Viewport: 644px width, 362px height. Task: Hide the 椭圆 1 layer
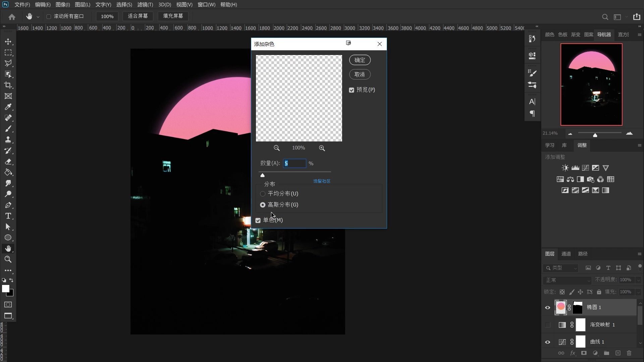point(548,307)
